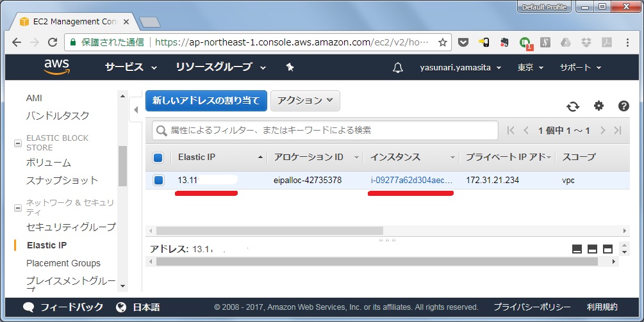Open the サポート dropdown

pos(581,68)
